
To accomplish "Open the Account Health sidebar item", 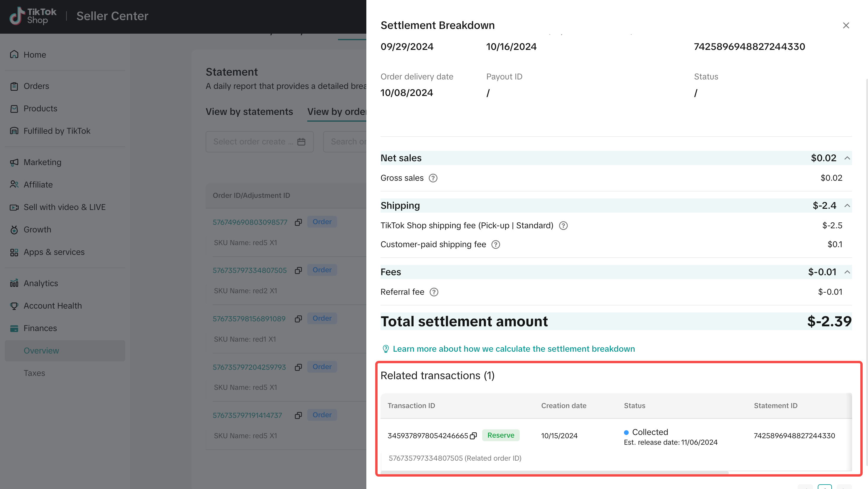I will 52,306.
